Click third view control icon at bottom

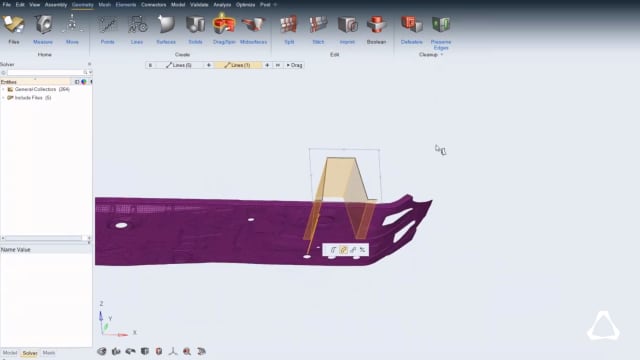(x=131, y=351)
